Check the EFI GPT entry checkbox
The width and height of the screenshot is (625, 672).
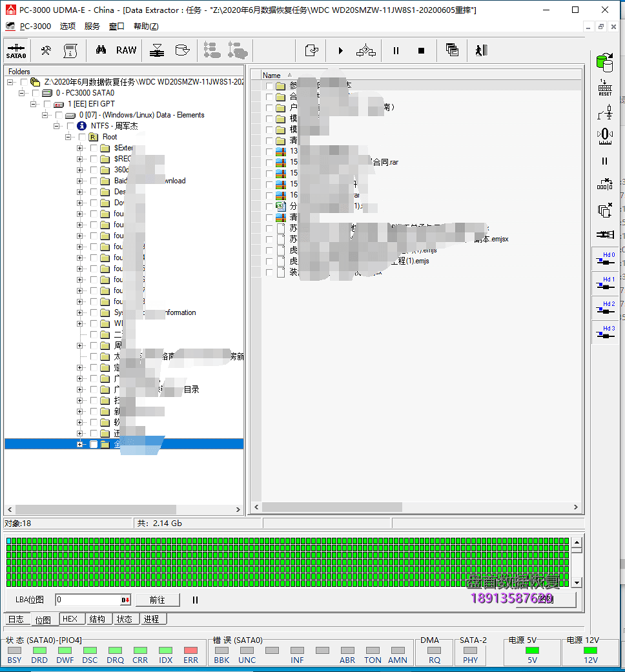tap(47, 104)
